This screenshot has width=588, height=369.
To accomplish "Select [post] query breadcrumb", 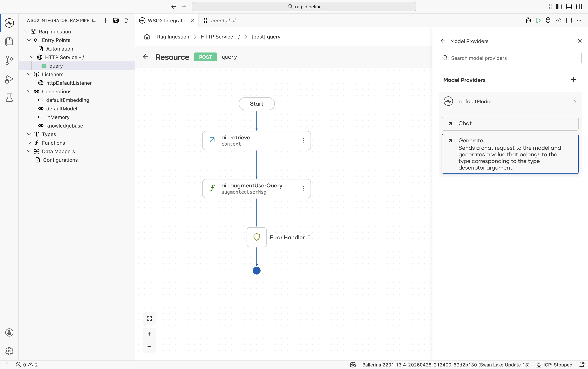I will [x=266, y=37].
